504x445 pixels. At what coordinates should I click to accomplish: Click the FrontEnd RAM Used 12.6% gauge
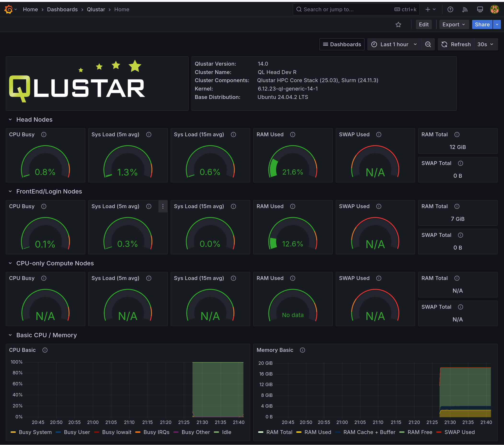pos(293,234)
